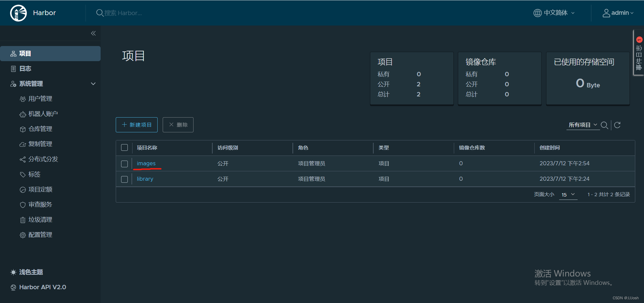Click the search magnifier icon in header
Screen dimensions: 644x303
pos(100,13)
